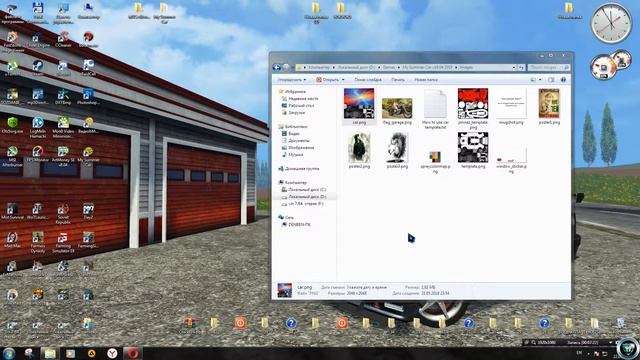Open Локальный диск (D:) in navigation pane

point(304,197)
